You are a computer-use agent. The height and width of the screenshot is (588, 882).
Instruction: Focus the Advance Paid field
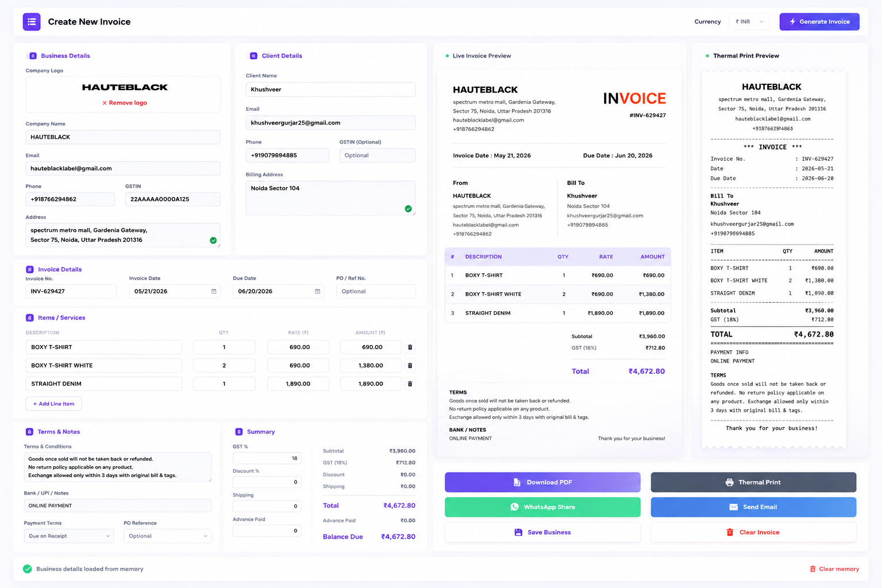click(267, 531)
